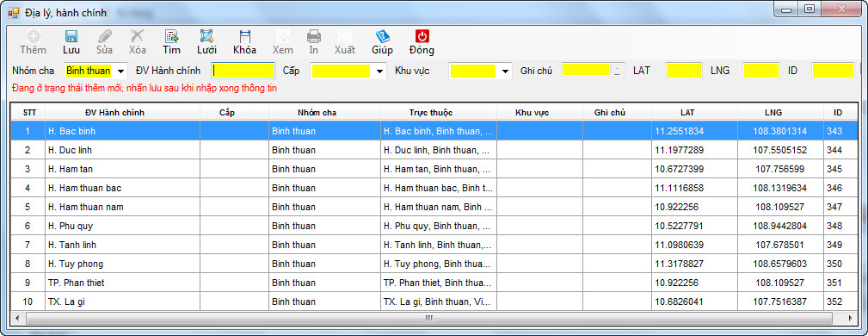Click ID cell 348
The height and width of the screenshot is (336, 868).
click(840, 226)
